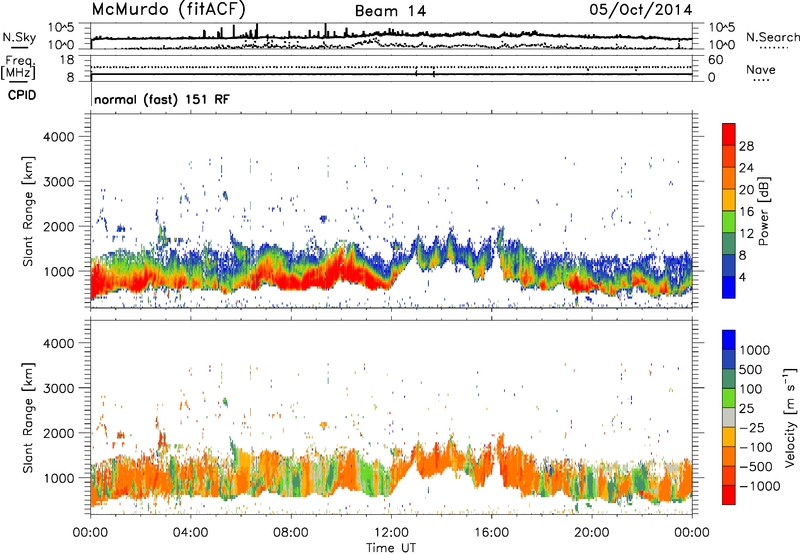Click the grey -25 to 25 velocity segment

coord(729,417)
